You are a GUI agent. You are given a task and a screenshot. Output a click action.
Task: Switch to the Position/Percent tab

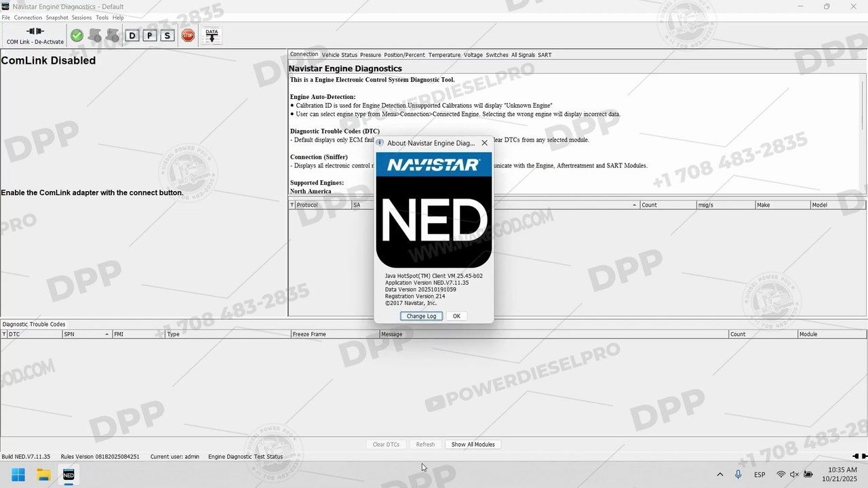tap(404, 55)
